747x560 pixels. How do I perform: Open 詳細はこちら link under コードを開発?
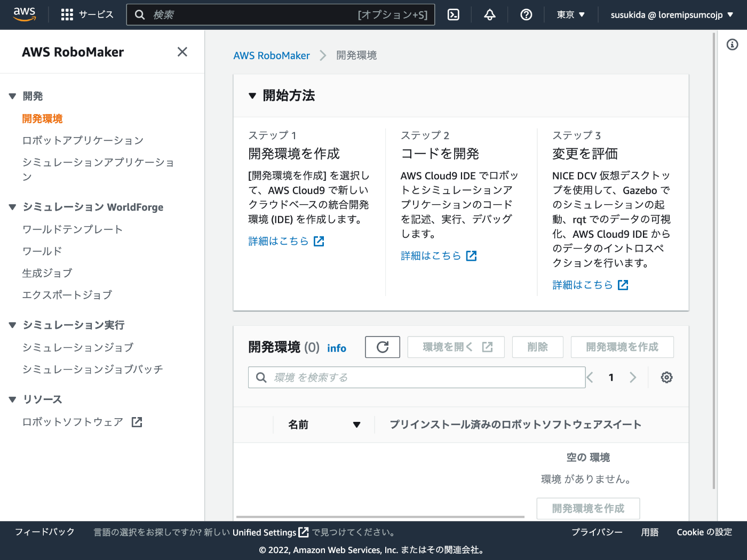[x=431, y=256]
